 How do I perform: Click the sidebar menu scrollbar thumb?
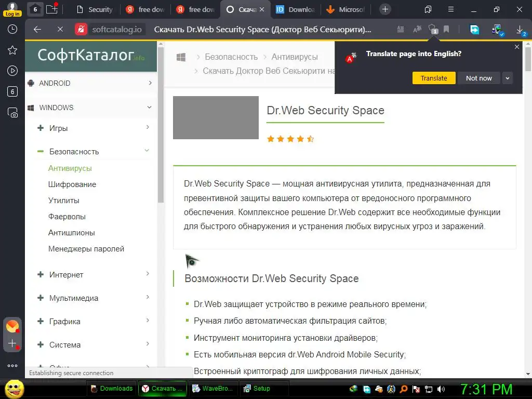point(161,125)
